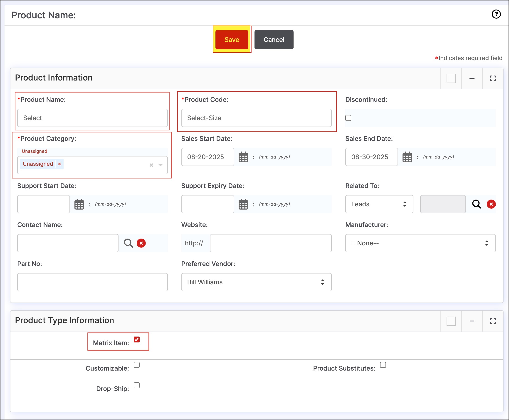
Task: Open the Related To Leads dropdown
Action: pyautogui.click(x=379, y=204)
